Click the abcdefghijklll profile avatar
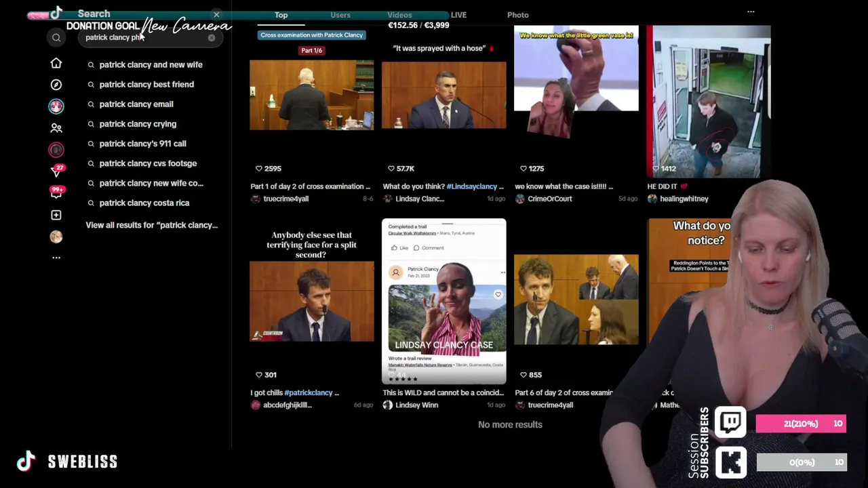 click(256, 405)
